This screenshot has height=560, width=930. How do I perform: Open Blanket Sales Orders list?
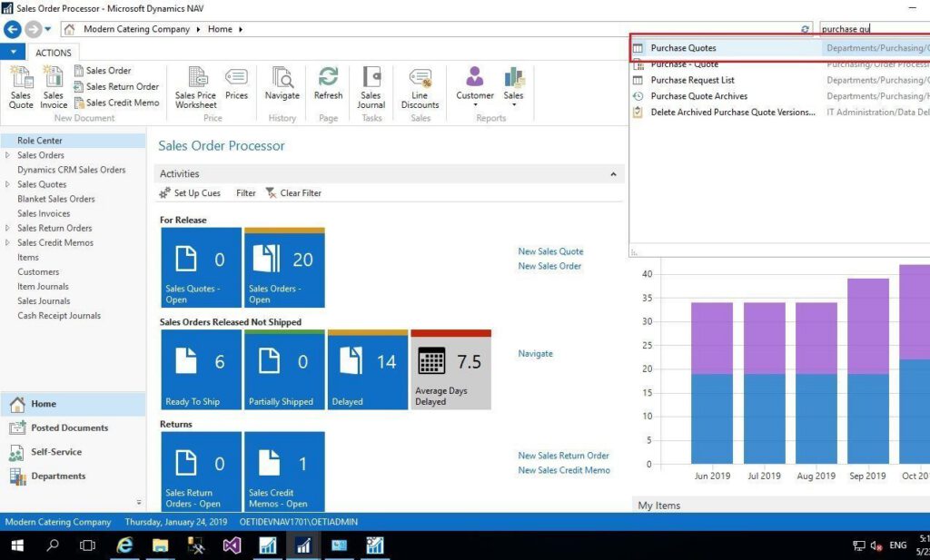[55, 199]
